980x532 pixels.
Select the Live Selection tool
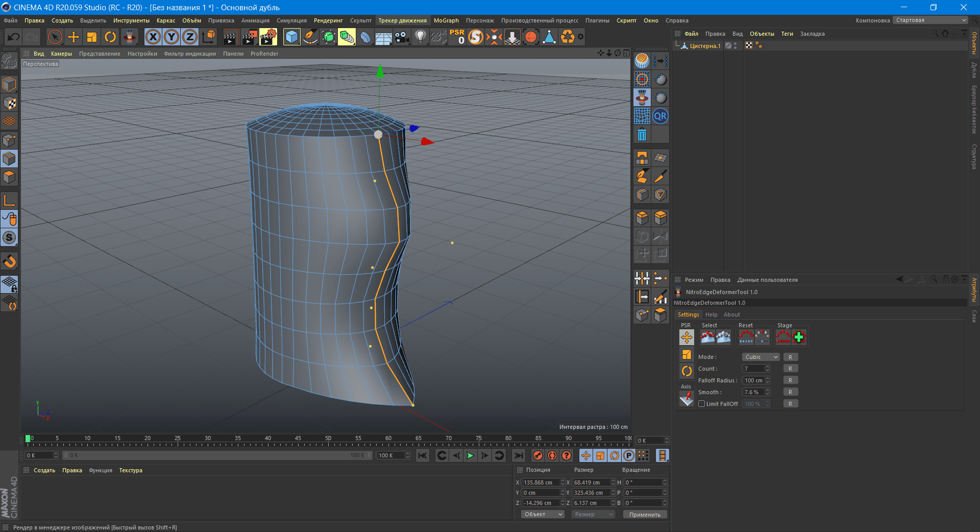point(55,37)
